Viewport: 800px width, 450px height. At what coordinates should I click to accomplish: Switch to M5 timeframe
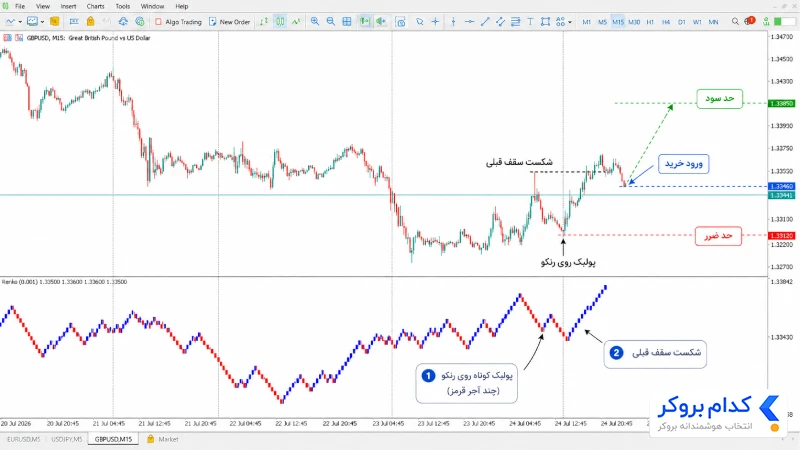pyautogui.click(x=603, y=22)
